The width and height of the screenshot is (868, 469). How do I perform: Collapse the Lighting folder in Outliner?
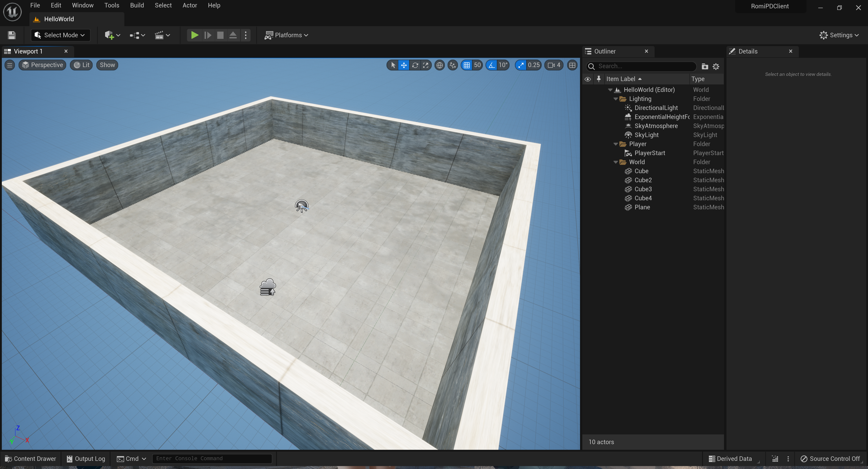click(x=616, y=99)
